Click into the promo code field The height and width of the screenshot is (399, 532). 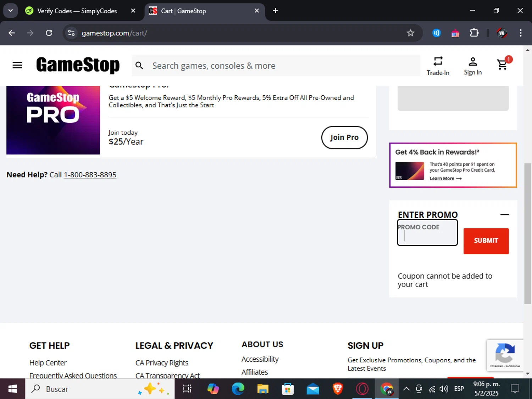click(x=427, y=233)
